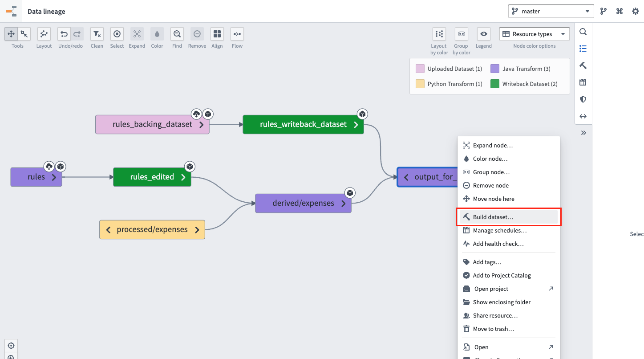Image resolution: width=644 pixels, height=359 pixels.
Task: Open the Select tool
Action: pos(117,34)
